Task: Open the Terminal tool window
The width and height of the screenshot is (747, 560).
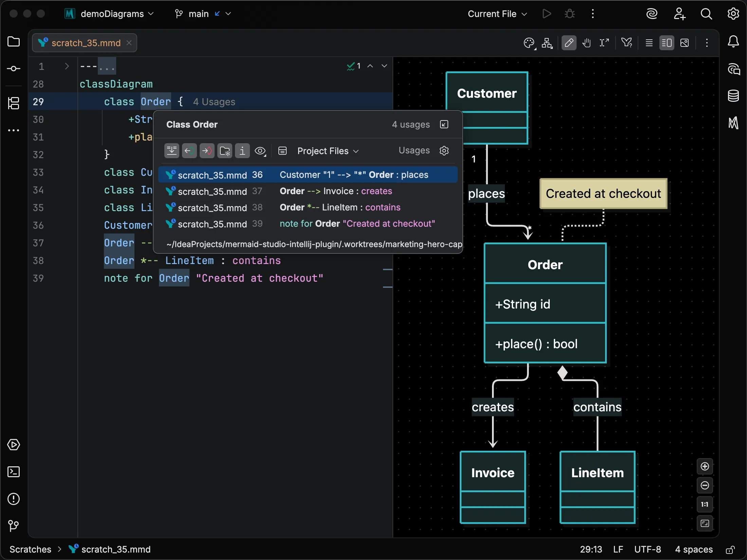Action: (14, 472)
